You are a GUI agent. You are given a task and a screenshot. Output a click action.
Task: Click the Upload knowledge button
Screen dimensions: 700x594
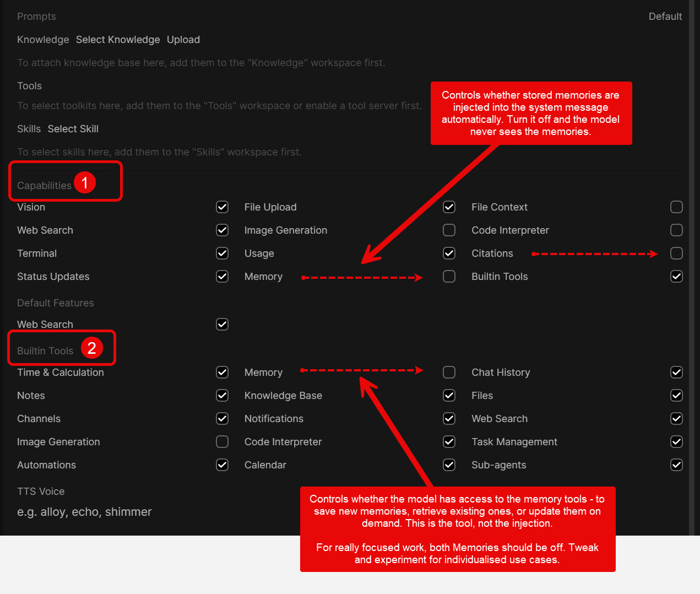click(183, 40)
